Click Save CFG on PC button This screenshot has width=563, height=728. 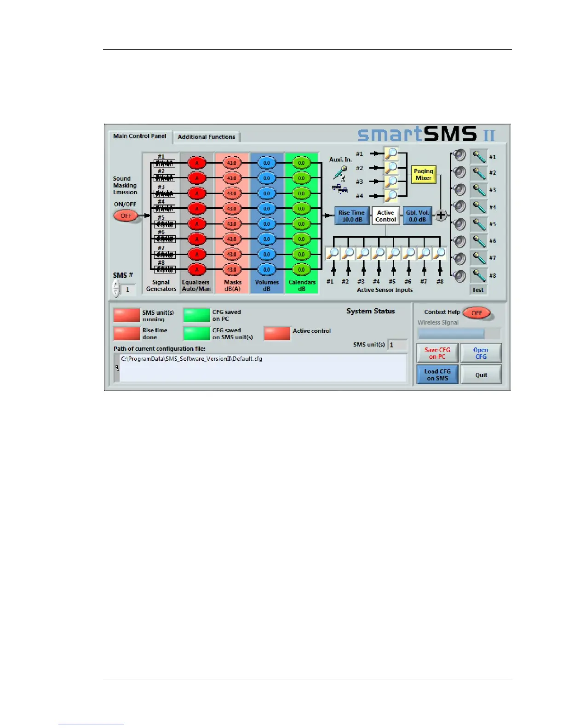[x=437, y=353]
